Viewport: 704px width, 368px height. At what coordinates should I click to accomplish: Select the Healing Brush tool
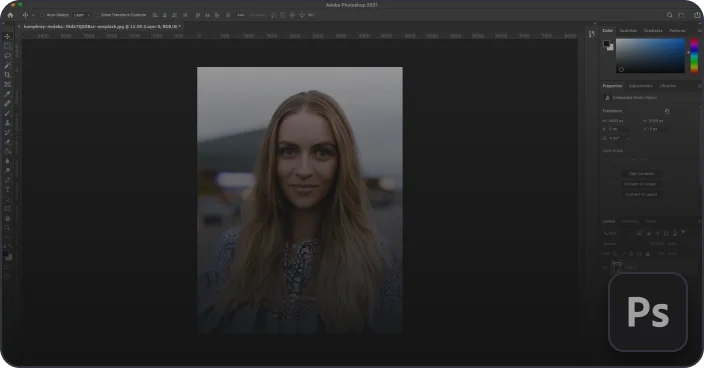(7, 103)
